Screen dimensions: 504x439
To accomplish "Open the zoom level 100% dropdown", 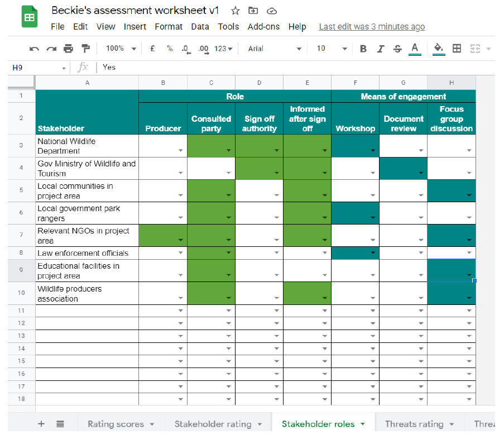I will tap(121, 49).
